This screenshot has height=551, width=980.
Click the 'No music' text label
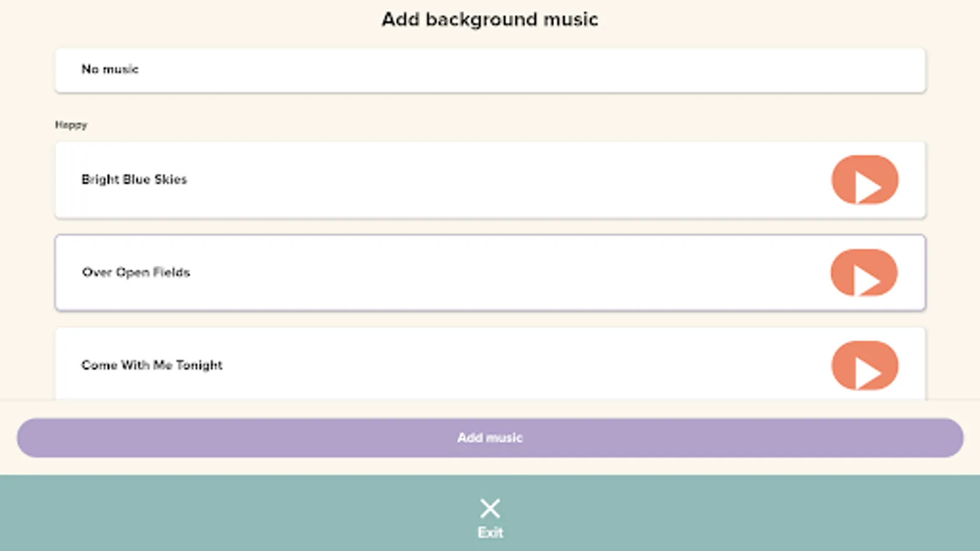110,69
